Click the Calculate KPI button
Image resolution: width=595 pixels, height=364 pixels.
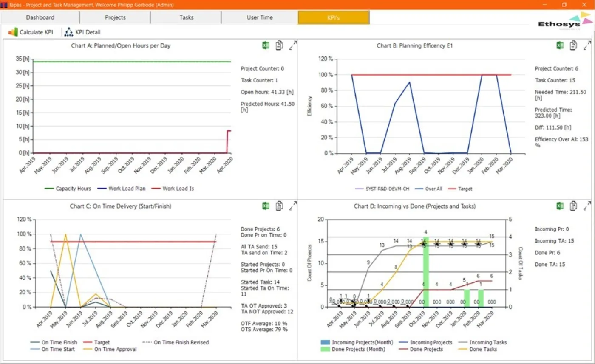(x=31, y=32)
